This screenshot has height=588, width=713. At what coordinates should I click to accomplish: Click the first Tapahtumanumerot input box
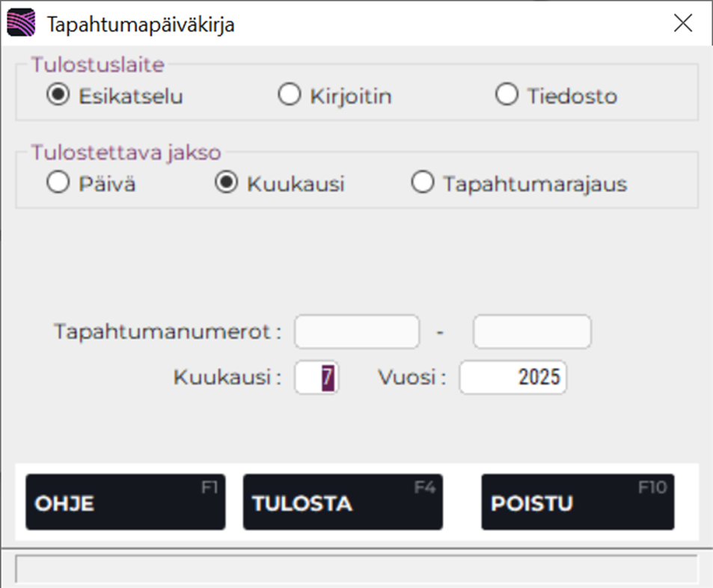tap(356, 331)
